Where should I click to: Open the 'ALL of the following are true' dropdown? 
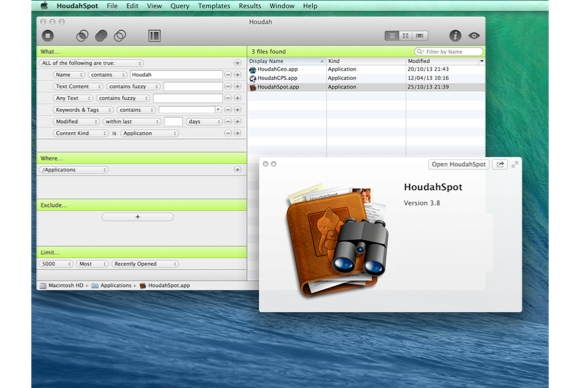91,63
